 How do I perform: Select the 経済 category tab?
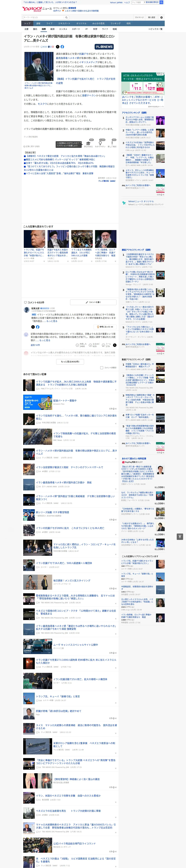(52, 29)
